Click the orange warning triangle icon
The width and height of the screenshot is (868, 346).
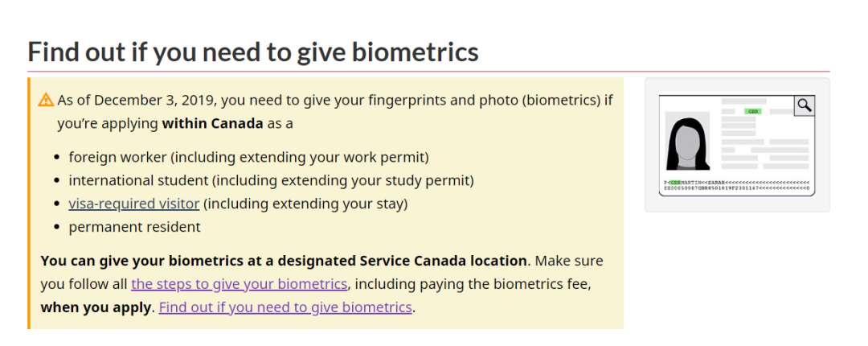pyautogui.click(x=46, y=101)
